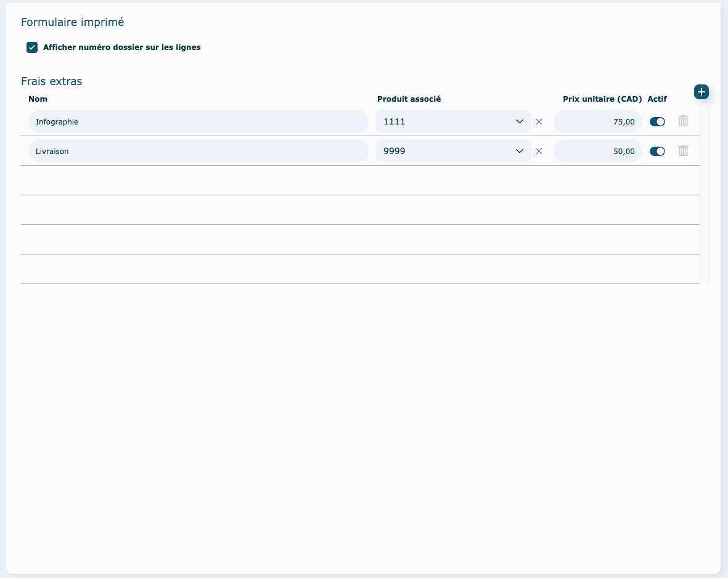Image resolution: width=728 pixels, height=578 pixels.
Task: Toggle the Actif switch for Infographie
Action: point(657,122)
